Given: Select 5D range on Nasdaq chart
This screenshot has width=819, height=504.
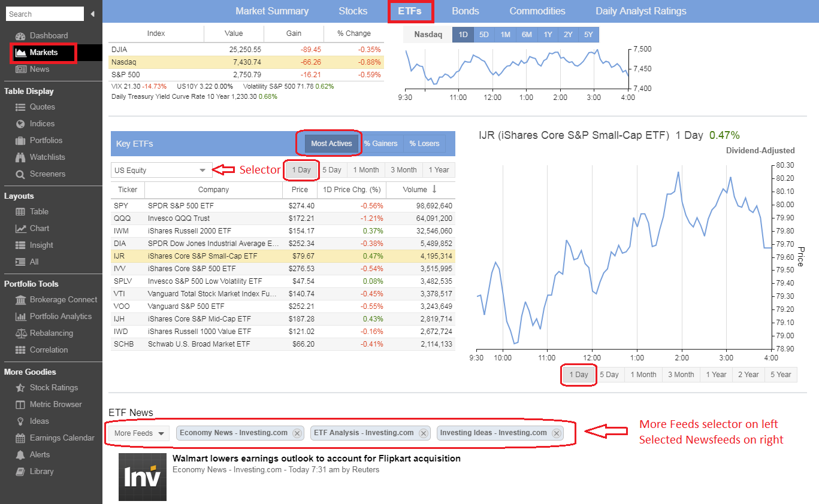Looking at the screenshot, I should pos(484,35).
